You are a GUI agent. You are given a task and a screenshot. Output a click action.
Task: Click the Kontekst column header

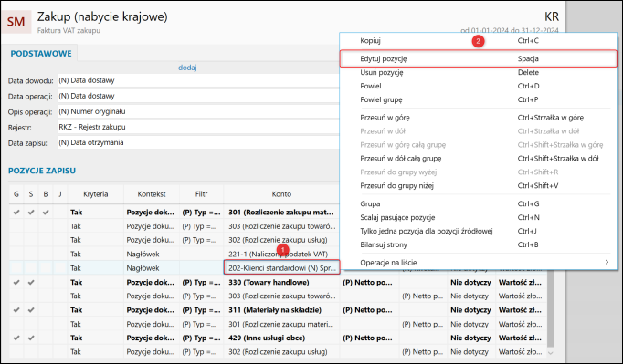click(x=152, y=194)
